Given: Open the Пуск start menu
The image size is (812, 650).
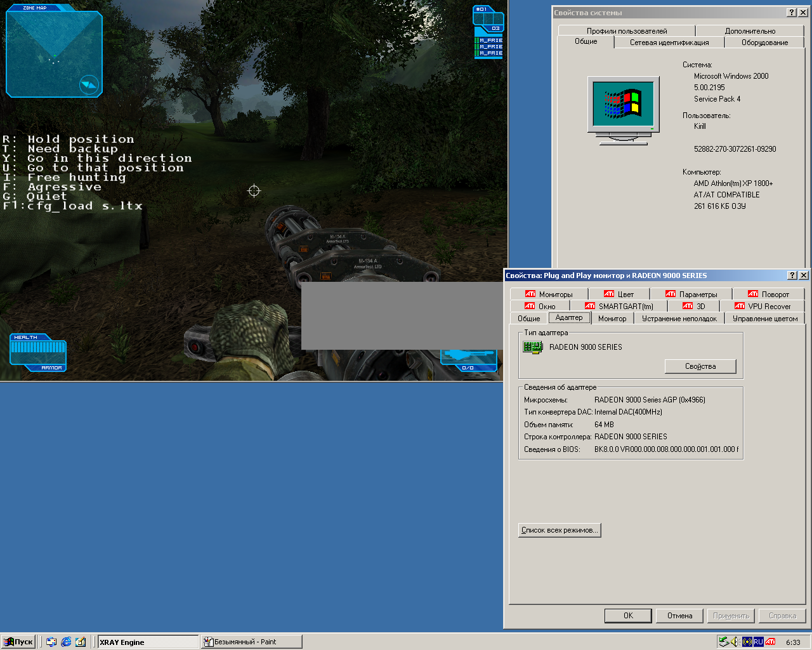Looking at the screenshot, I should [x=18, y=642].
